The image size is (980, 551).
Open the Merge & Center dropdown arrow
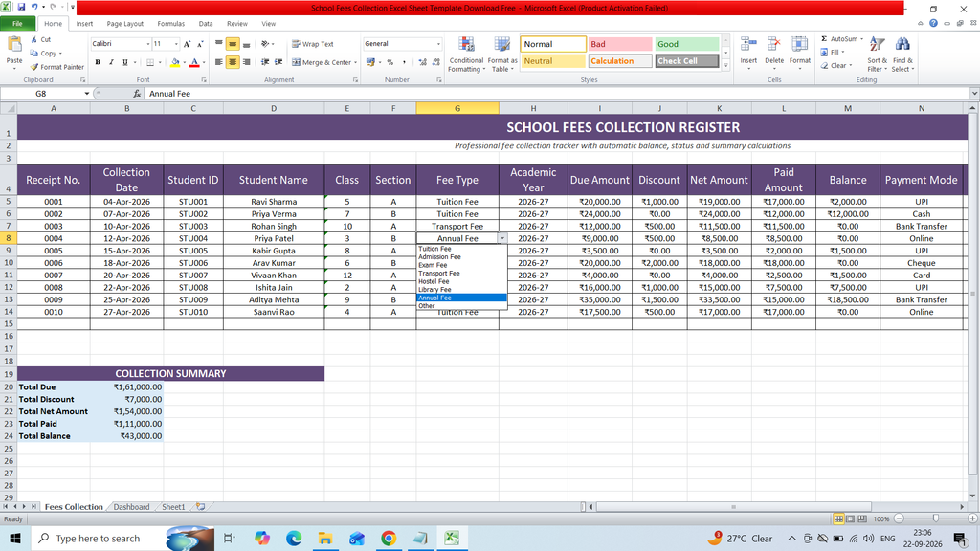tap(356, 62)
